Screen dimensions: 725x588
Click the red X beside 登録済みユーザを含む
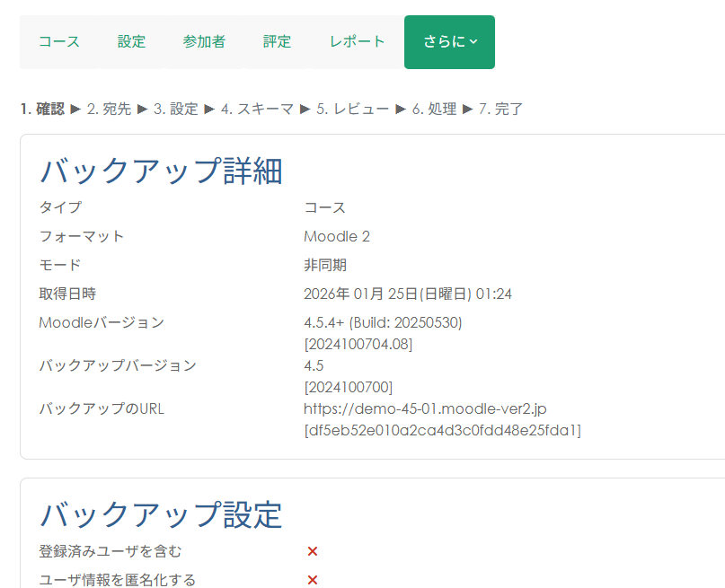[x=313, y=551]
